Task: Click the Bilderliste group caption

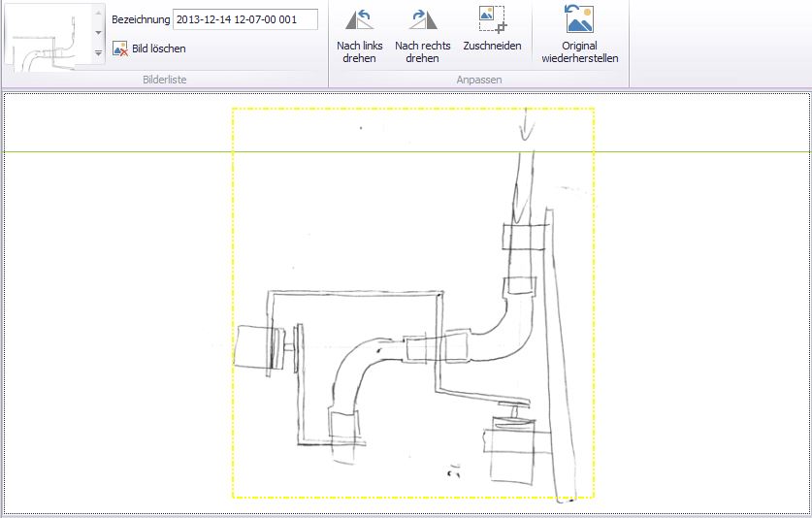Action: [164, 79]
